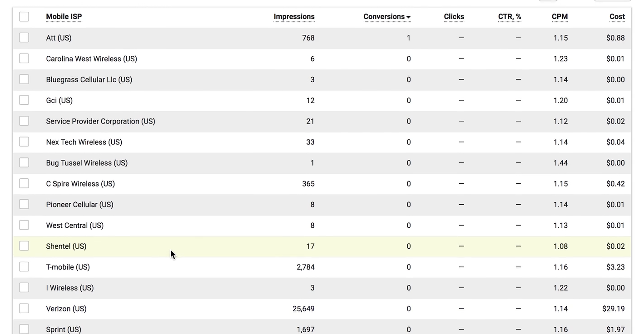
Task: Click the Verizon (US) row name
Action: tap(66, 309)
